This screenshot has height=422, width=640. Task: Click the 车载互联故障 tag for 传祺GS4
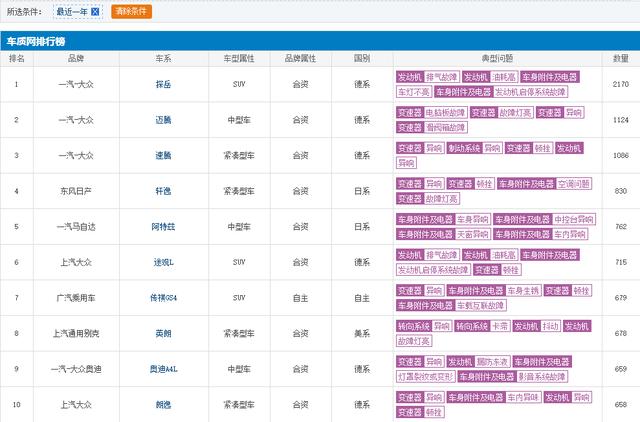(480, 305)
